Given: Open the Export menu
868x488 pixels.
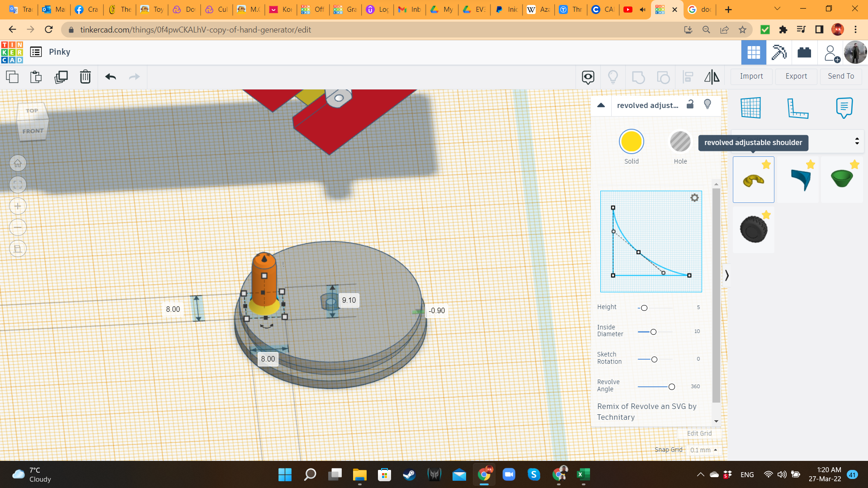Looking at the screenshot, I should [796, 76].
